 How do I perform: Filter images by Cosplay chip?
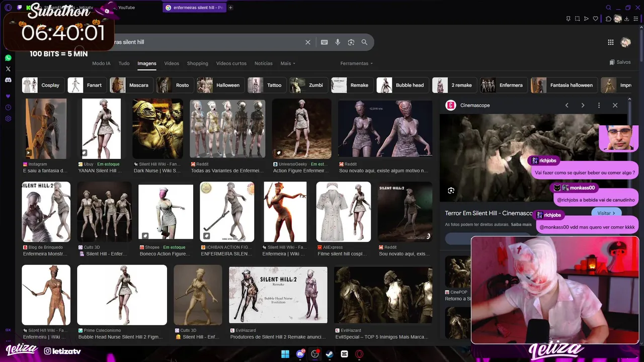[43, 85]
